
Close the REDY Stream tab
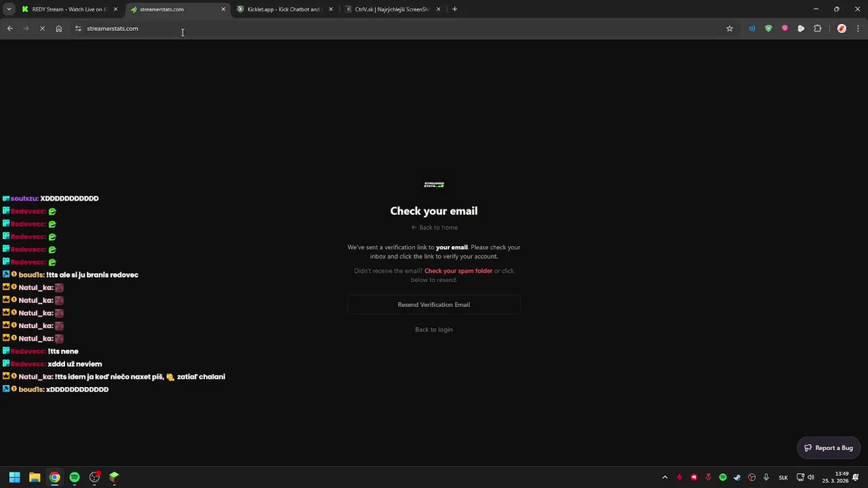tap(115, 9)
